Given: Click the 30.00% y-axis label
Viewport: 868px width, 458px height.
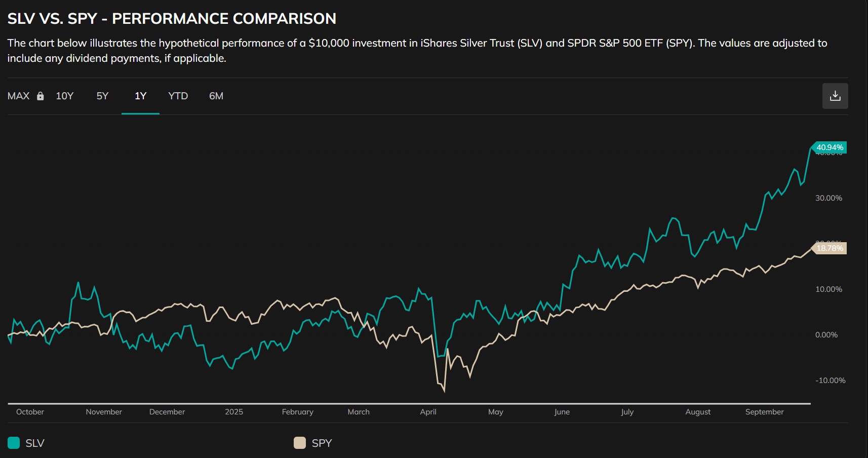Looking at the screenshot, I should (x=828, y=198).
